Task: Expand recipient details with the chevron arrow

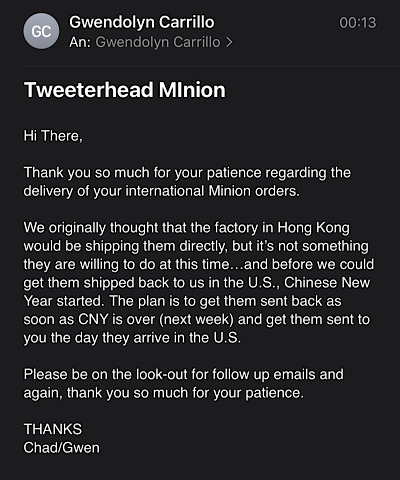Action: 229,42
